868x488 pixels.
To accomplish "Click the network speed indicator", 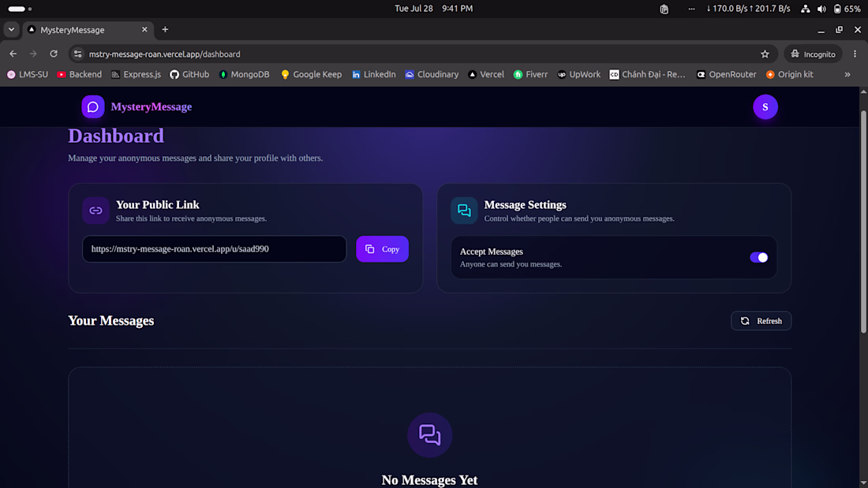I will click(748, 9).
